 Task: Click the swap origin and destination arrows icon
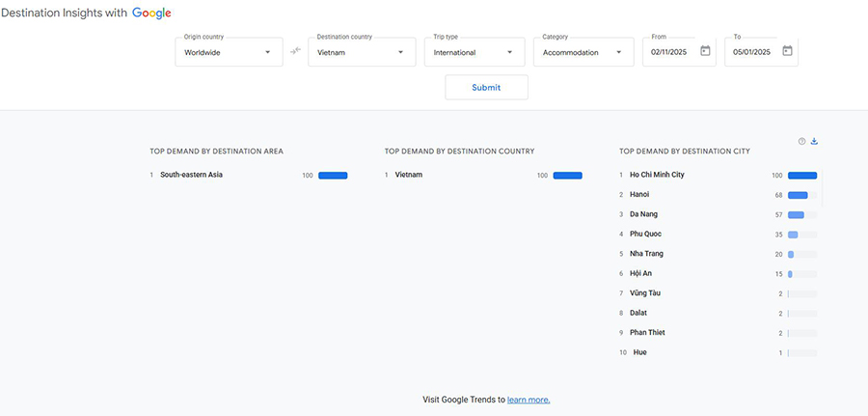(296, 51)
